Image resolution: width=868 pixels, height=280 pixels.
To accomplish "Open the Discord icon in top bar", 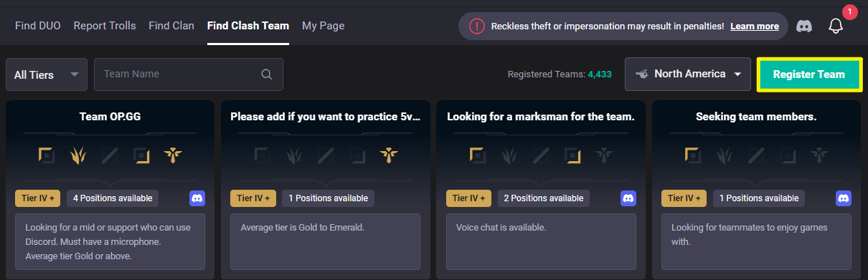I will click(x=804, y=26).
